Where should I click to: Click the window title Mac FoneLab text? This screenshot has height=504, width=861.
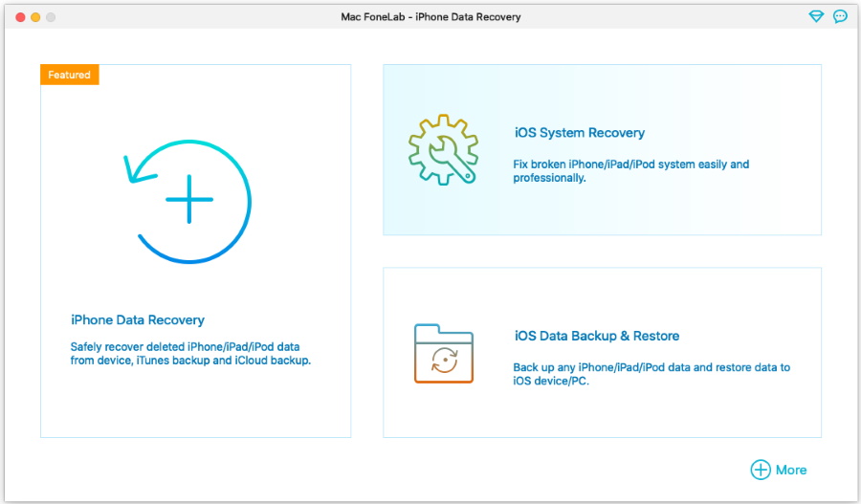[430, 17]
